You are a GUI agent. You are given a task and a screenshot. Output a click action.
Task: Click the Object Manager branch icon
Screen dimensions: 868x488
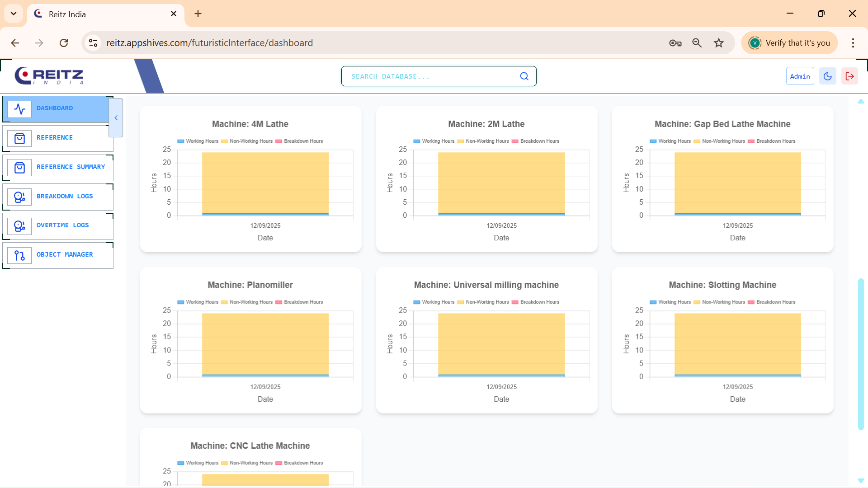click(x=19, y=255)
